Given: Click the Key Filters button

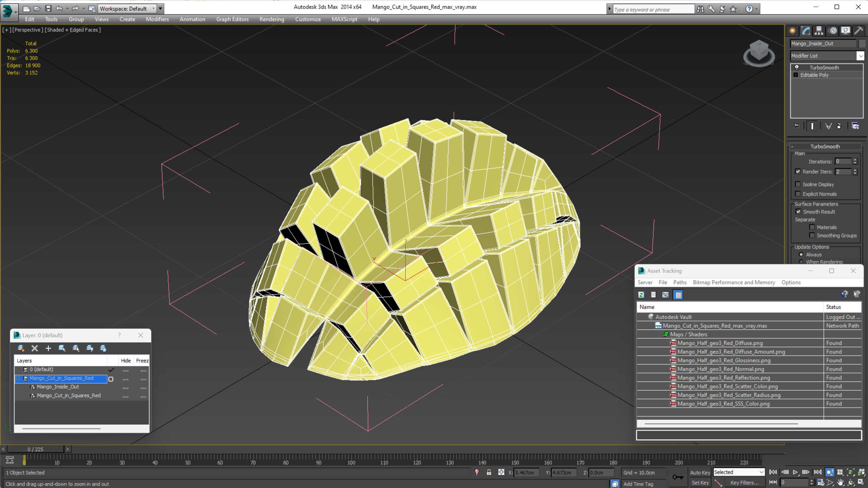Looking at the screenshot, I should 744,483.
